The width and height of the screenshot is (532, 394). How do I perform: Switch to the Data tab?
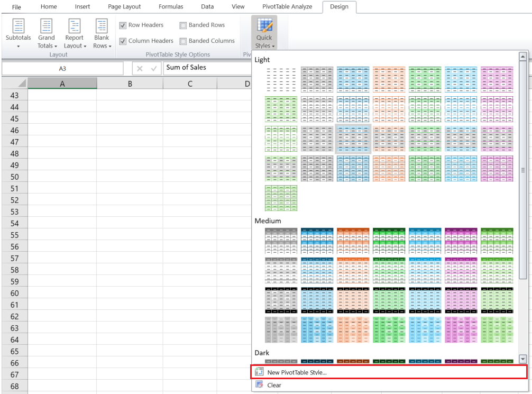coord(207,6)
